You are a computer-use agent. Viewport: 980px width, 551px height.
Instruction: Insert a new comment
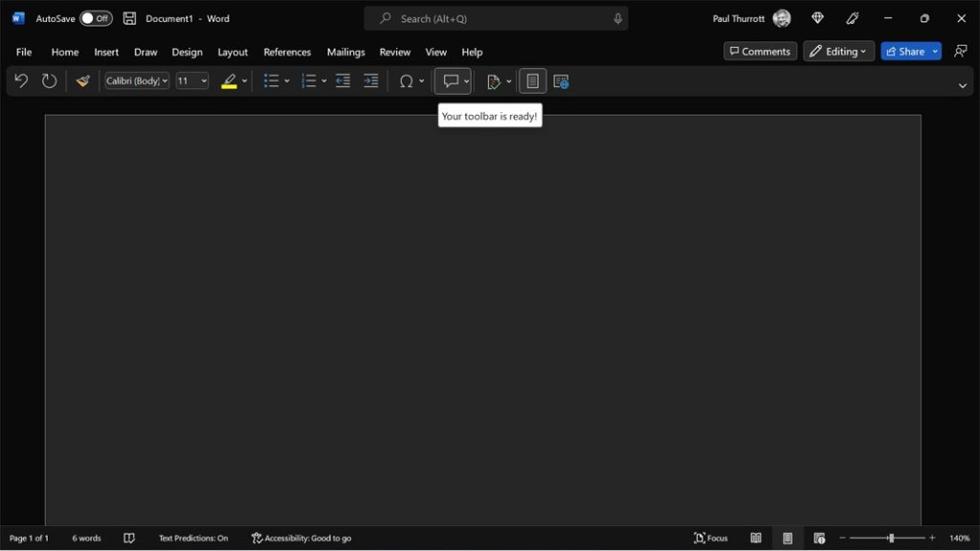[x=449, y=81]
